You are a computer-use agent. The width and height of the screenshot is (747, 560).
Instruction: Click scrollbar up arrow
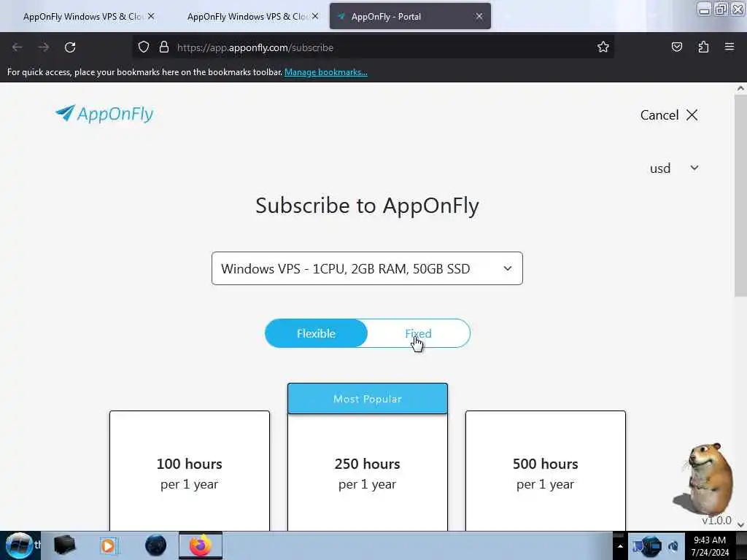(x=740, y=88)
